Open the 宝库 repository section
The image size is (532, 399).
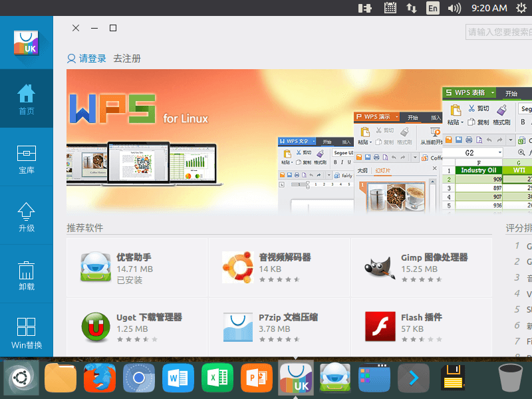coord(27,158)
